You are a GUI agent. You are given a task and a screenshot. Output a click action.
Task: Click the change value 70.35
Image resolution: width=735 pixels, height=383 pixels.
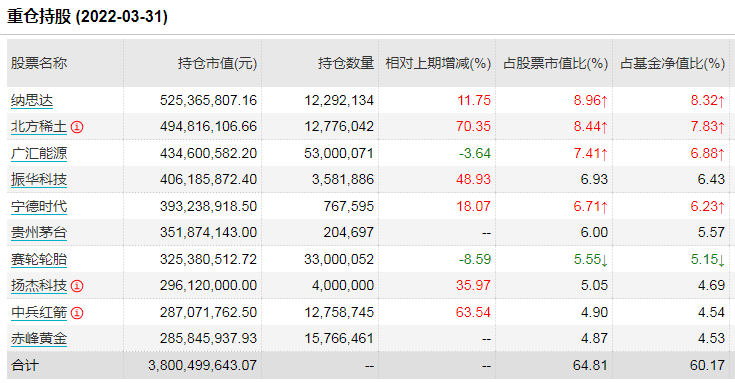pos(473,127)
